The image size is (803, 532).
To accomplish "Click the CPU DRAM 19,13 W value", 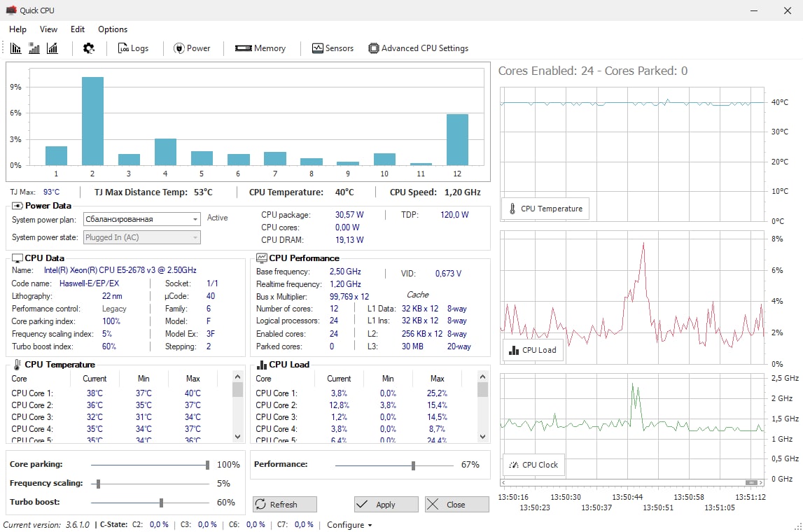I will (x=350, y=240).
